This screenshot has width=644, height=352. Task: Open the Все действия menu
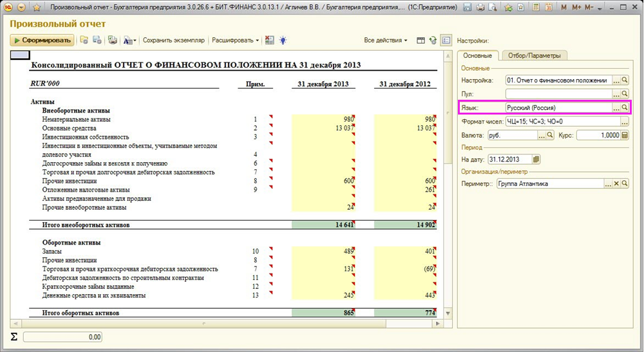pos(386,40)
